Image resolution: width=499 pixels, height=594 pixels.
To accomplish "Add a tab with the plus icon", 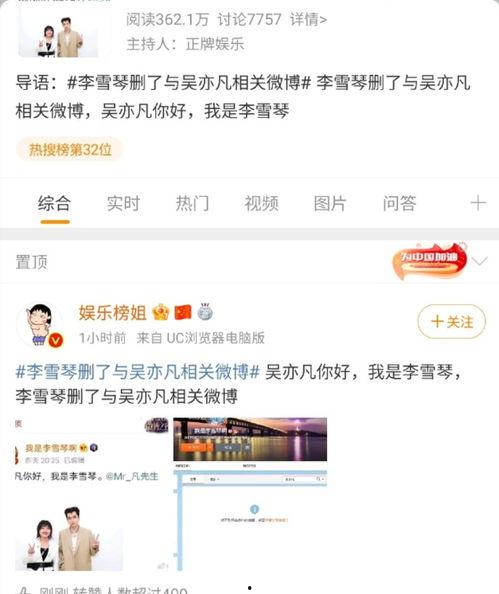I will click(x=478, y=203).
